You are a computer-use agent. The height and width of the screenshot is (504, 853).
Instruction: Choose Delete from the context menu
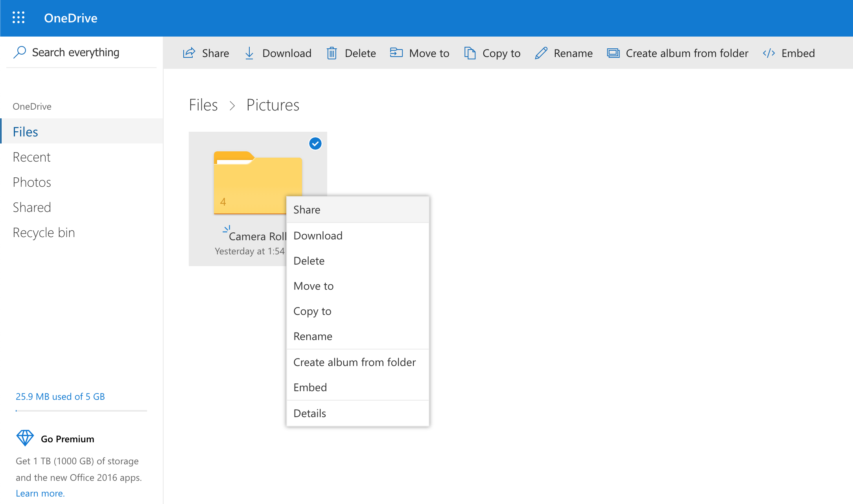[358, 261]
